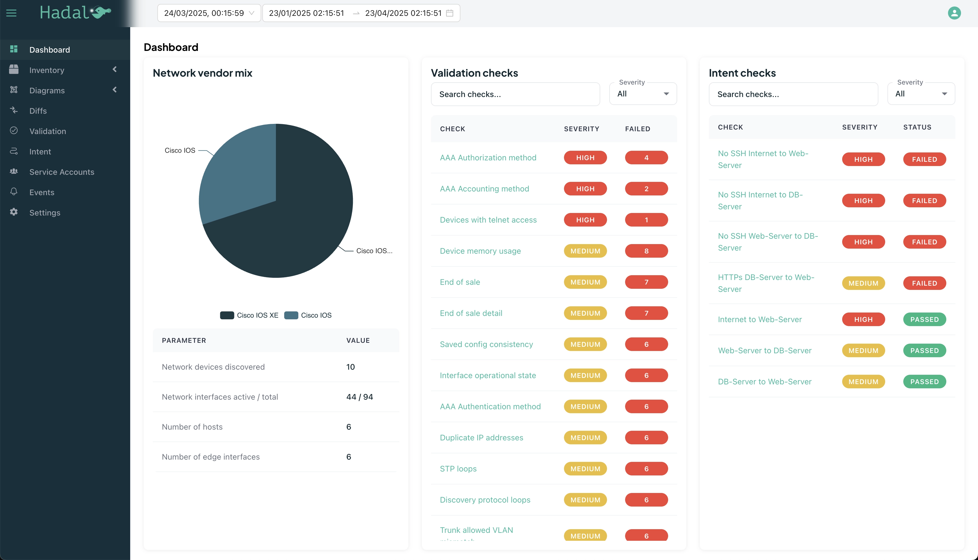This screenshot has width=978, height=560.
Task: Open the snapshot timestamp dropdown
Action: [209, 13]
